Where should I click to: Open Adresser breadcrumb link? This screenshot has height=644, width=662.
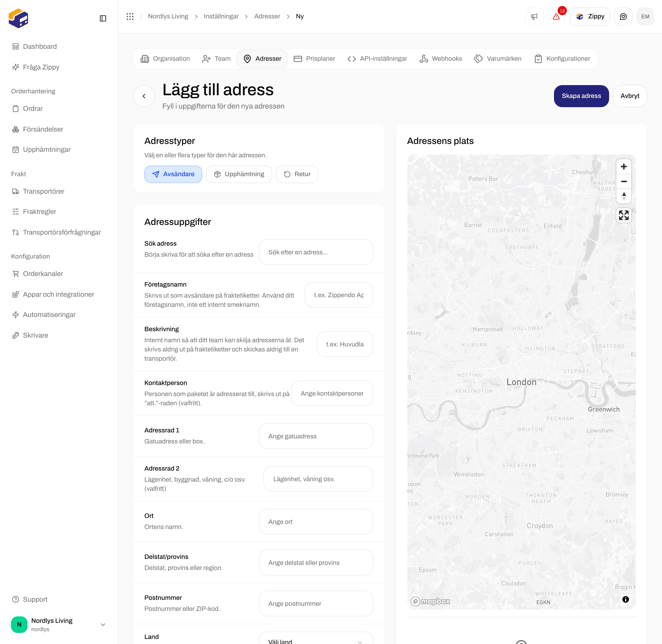tap(267, 16)
